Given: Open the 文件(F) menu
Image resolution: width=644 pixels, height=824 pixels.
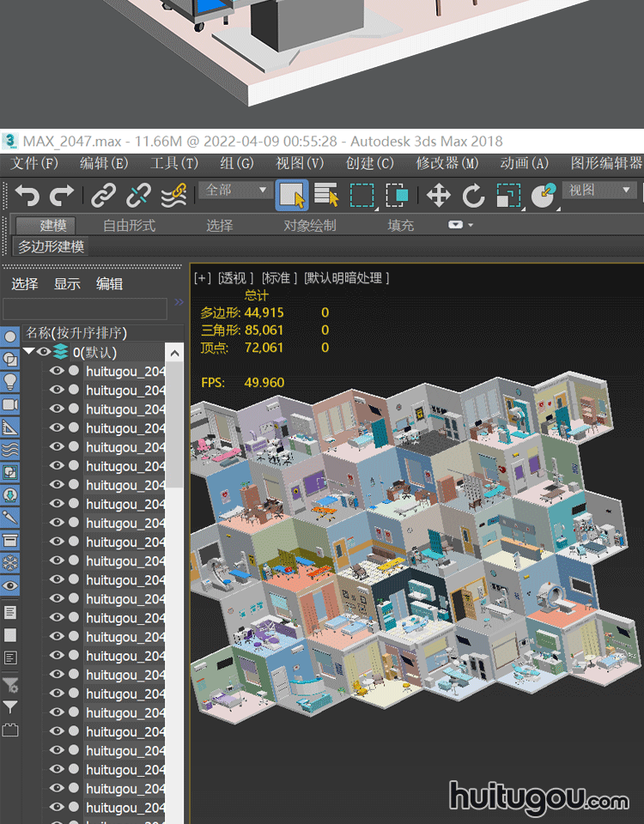Looking at the screenshot, I should 34,163.
